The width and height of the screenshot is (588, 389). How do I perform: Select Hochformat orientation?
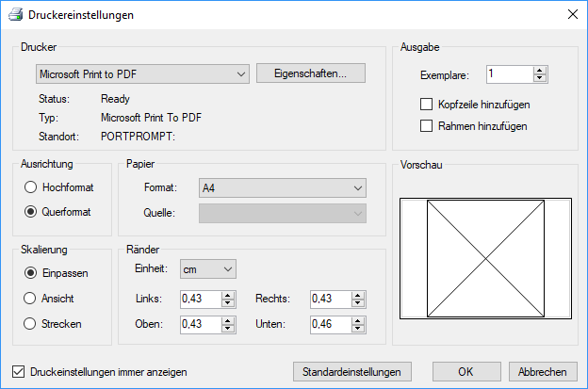click(31, 187)
